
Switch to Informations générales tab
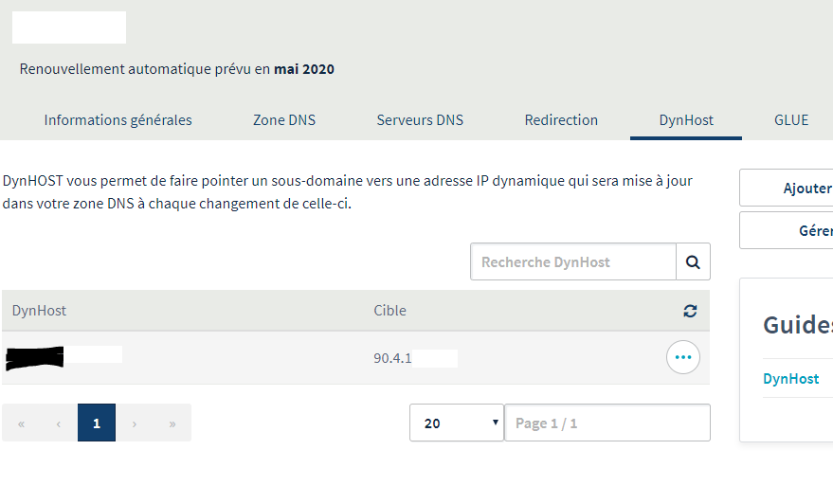click(x=118, y=120)
